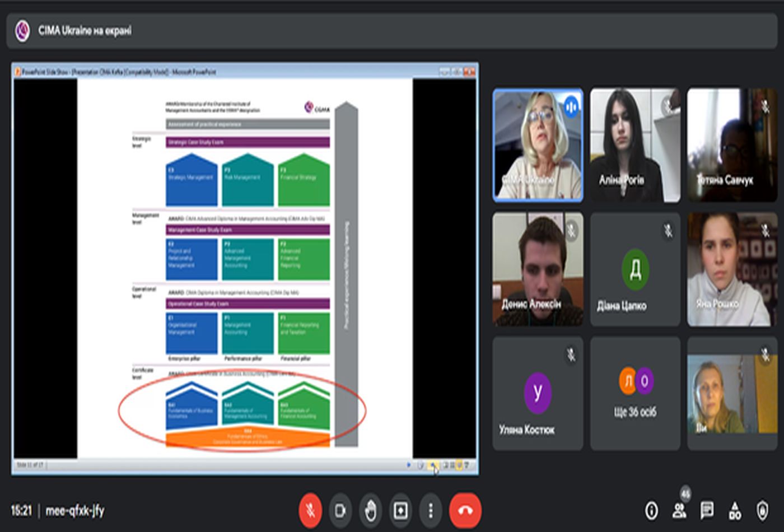Click the muted mic icon on Тетяна Савчук
Image resolution: width=784 pixels, height=532 pixels.
coord(766,106)
